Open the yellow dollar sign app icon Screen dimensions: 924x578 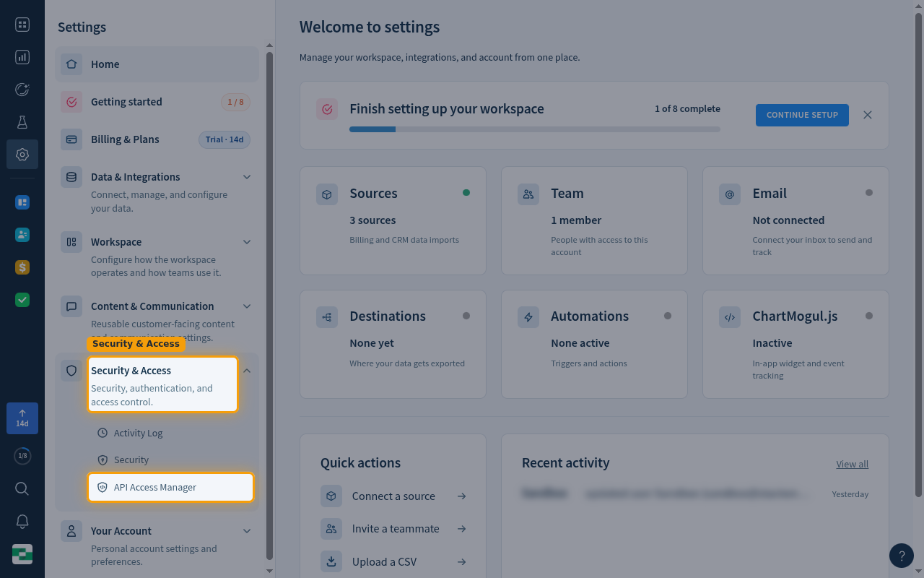(22, 267)
